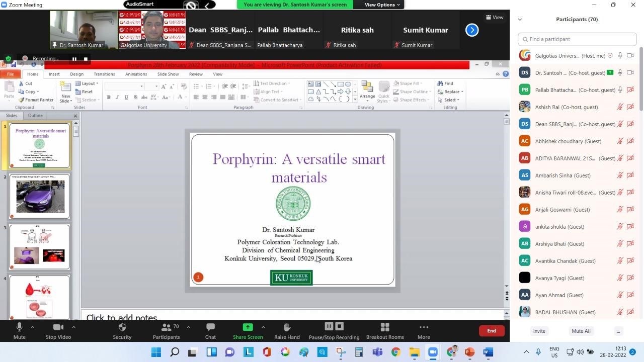This screenshot has width=644, height=362.
Task: Open the More options ellipsis in toolbar
Action: click(424, 327)
